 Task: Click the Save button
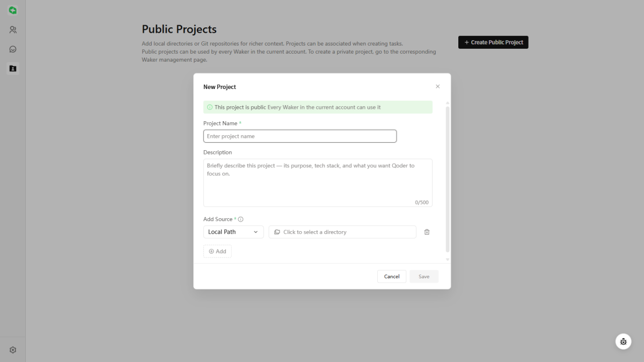coord(424,277)
